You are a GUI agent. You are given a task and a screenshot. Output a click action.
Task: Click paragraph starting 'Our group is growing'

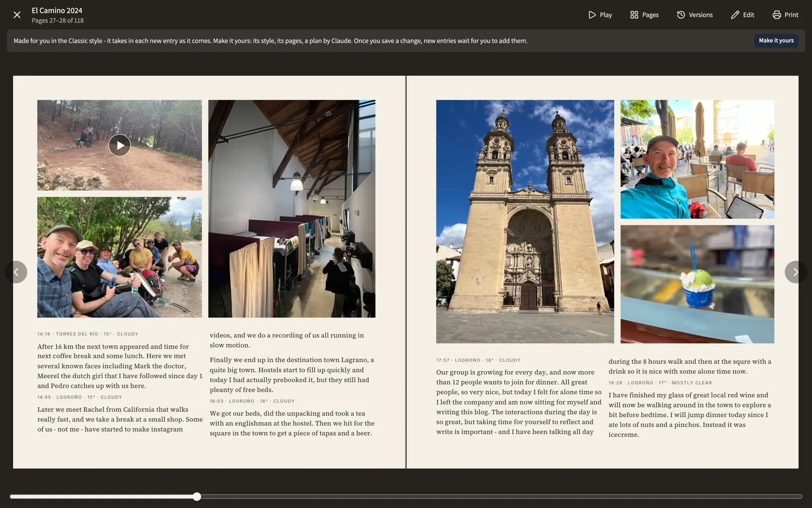click(x=519, y=402)
